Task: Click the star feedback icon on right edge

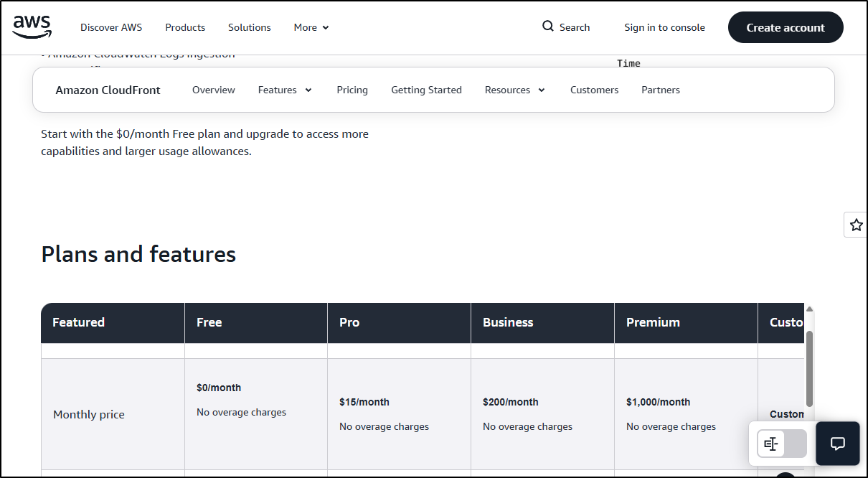Action: tap(856, 225)
